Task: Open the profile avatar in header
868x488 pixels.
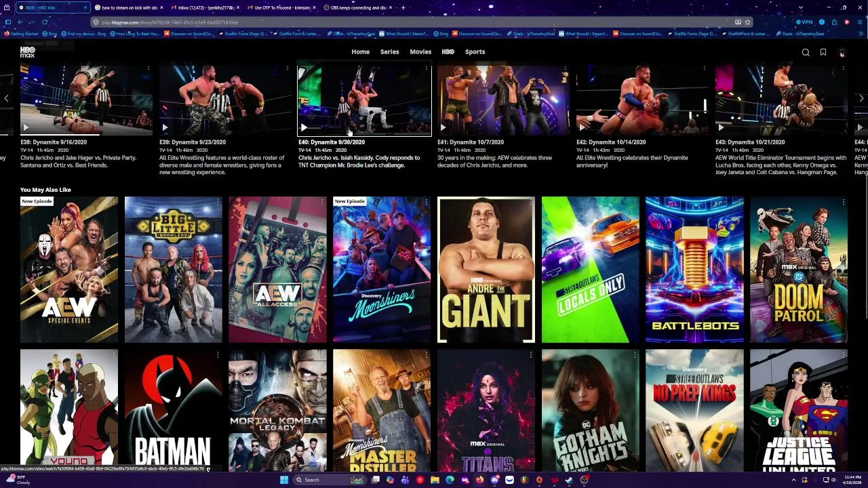Action: pyautogui.click(x=842, y=52)
